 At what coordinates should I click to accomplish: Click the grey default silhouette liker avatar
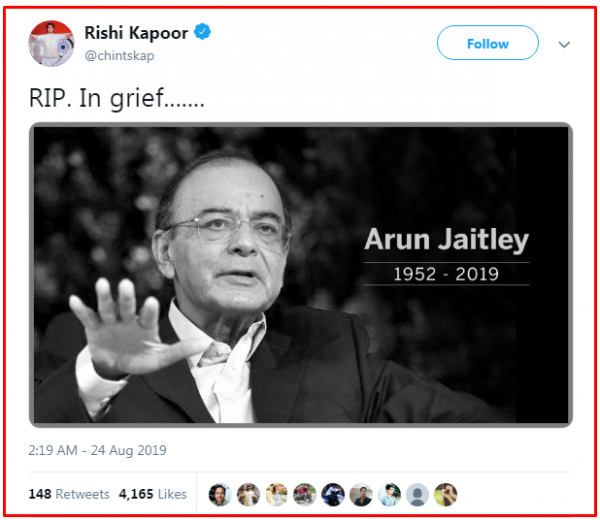417,494
